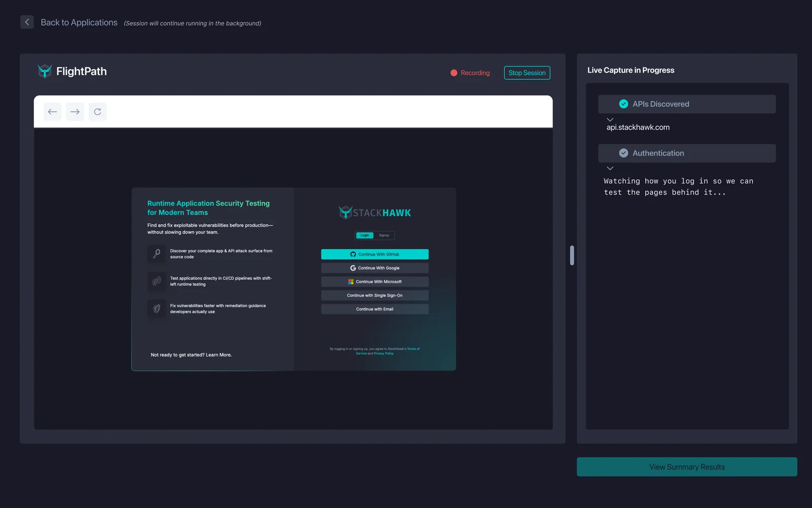Click the fix vulnerabilities shield icon
The width and height of the screenshot is (812, 508).
coord(157,308)
